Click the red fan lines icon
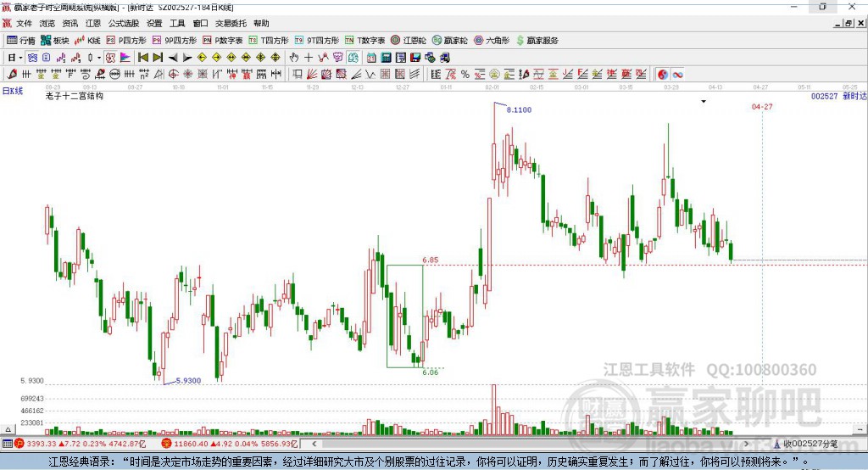This screenshot has width=868, height=470. [311, 74]
